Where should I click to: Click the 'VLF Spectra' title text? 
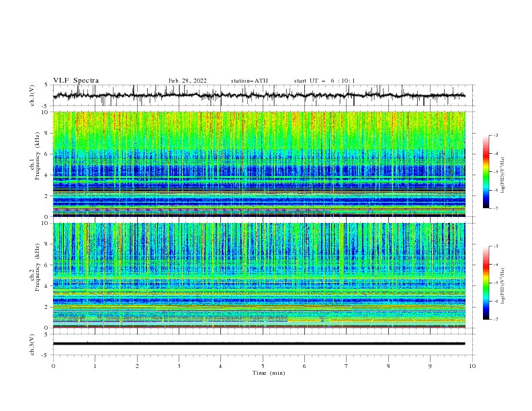tap(76, 81)
